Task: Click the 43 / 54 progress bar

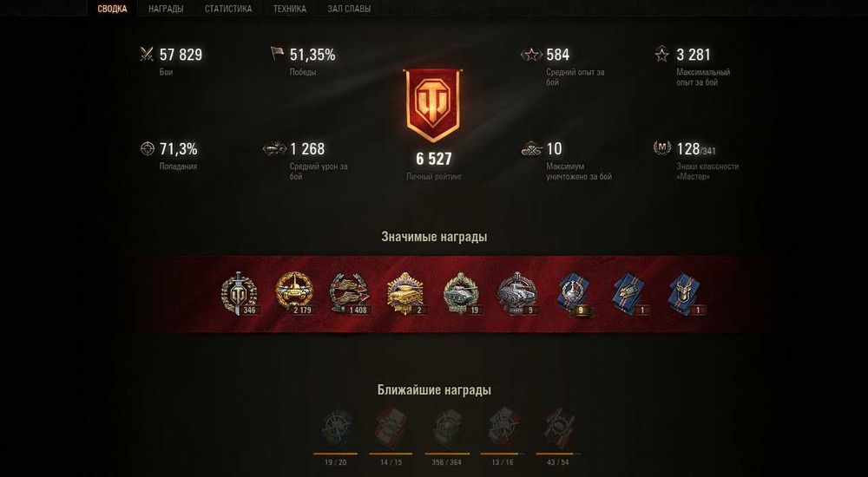Action: pos(558,454)
